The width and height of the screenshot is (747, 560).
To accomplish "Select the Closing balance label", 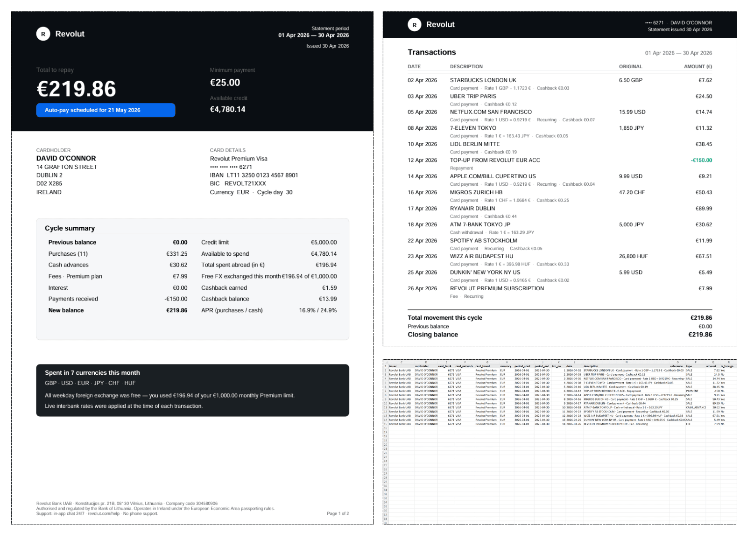I will pos(433,335).
